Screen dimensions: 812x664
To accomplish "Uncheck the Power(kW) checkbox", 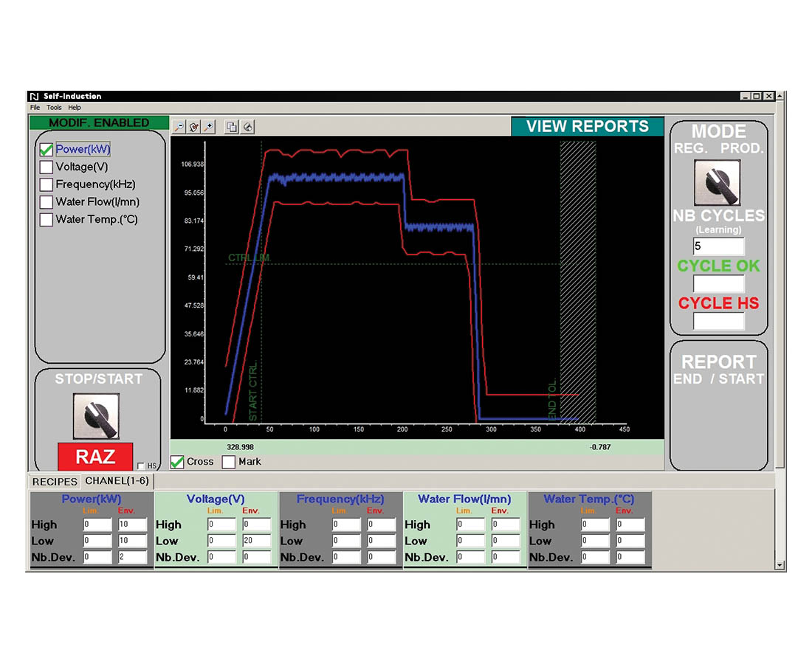I will tap(46, 150).
